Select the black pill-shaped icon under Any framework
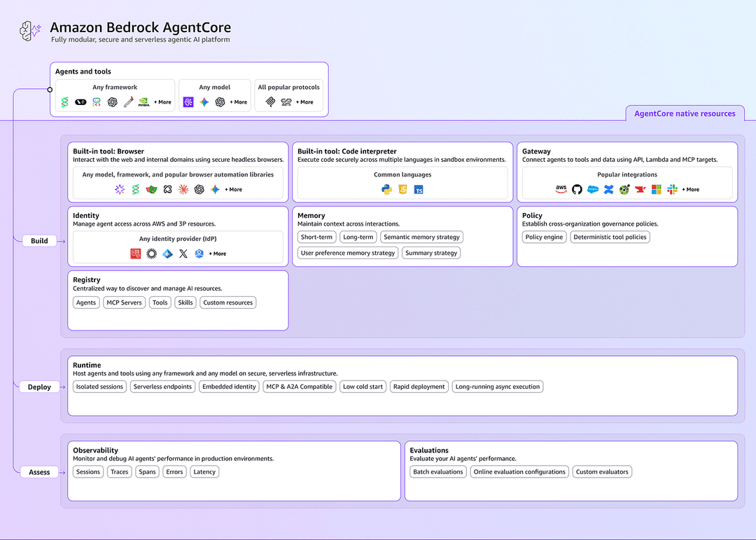The height and width of the screenshot is (540, 756). (x=80, y=102)
